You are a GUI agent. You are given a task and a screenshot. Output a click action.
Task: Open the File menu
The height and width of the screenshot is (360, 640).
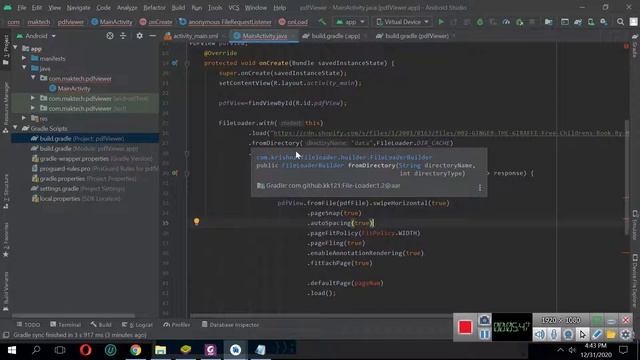tap(22, 8)
